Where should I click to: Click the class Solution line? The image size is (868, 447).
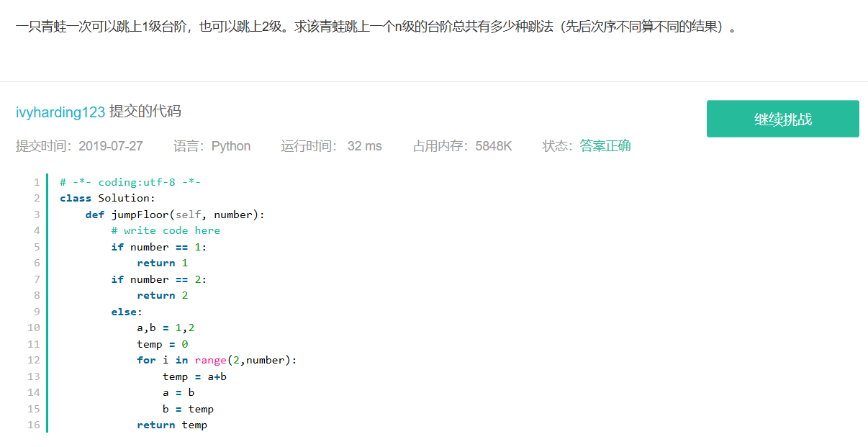pyautogui.click(x=107, y=198)
